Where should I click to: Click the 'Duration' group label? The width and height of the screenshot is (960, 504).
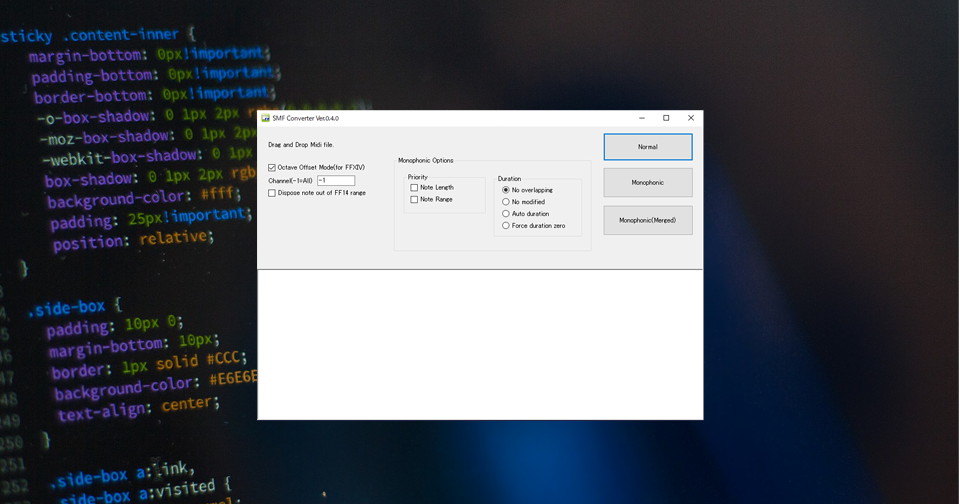tap(509, 179)
